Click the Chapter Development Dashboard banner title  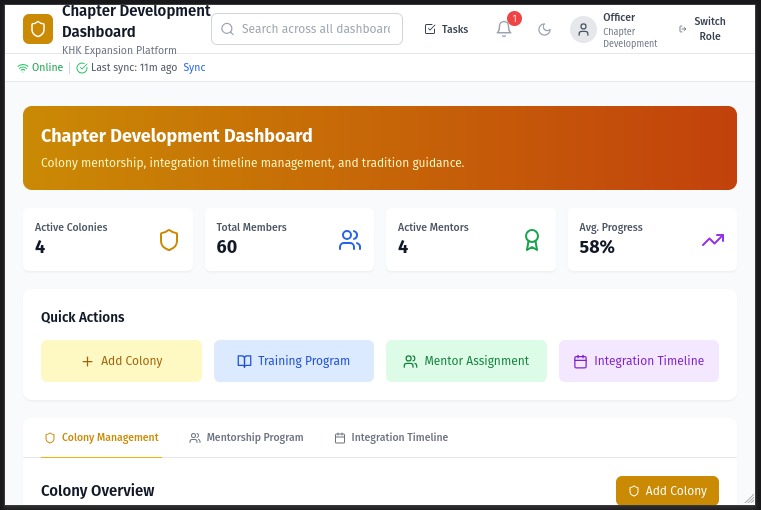pos(177,136)
